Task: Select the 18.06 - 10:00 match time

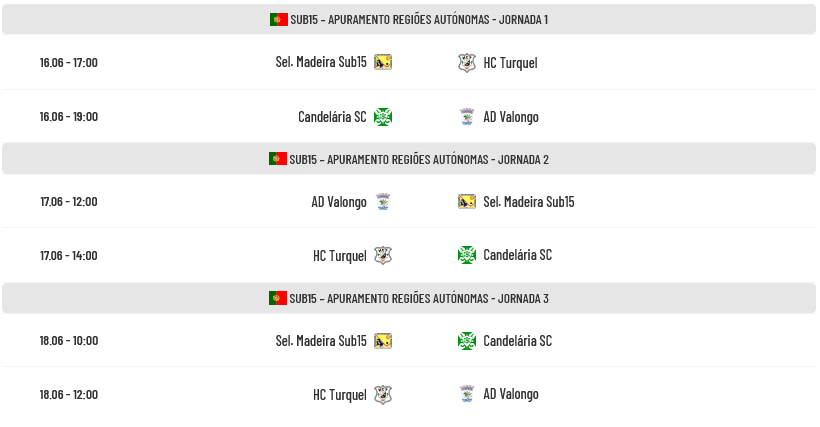Action: [x=69, y=341]
